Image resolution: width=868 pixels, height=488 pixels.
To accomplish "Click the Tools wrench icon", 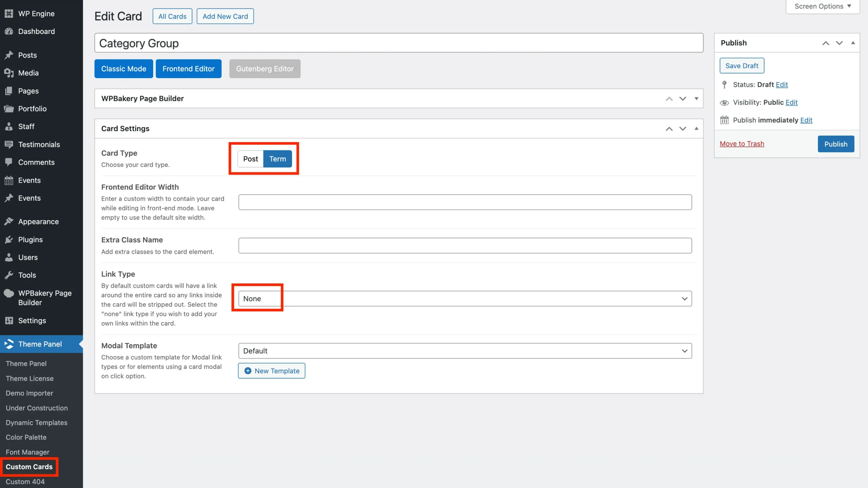I will coord(9,275).
